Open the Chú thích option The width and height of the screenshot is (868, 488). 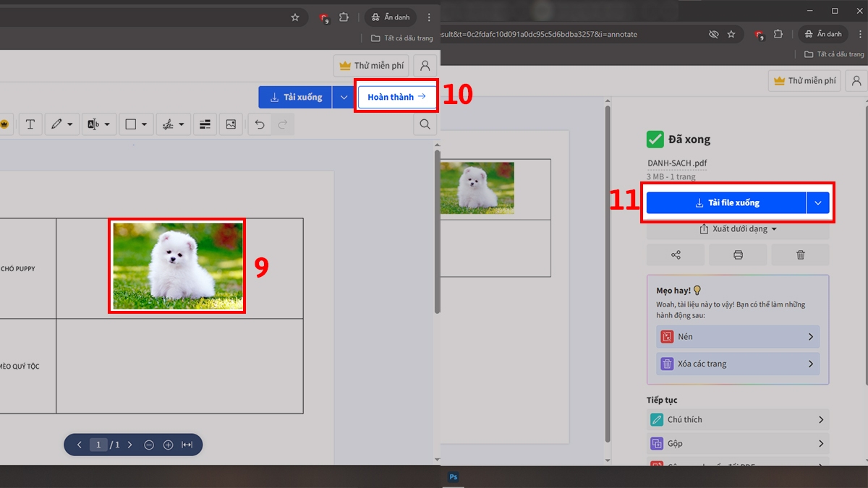738,419
